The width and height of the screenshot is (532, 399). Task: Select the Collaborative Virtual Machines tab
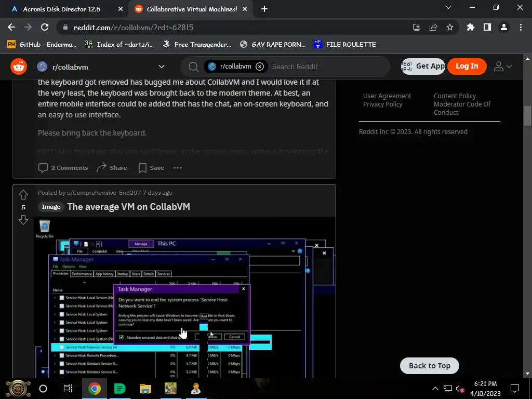(192, 9)
